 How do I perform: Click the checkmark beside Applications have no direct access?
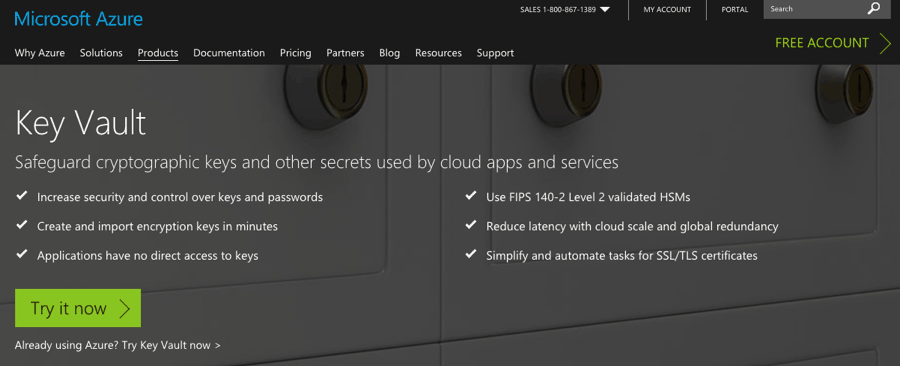tap(22, 254)
